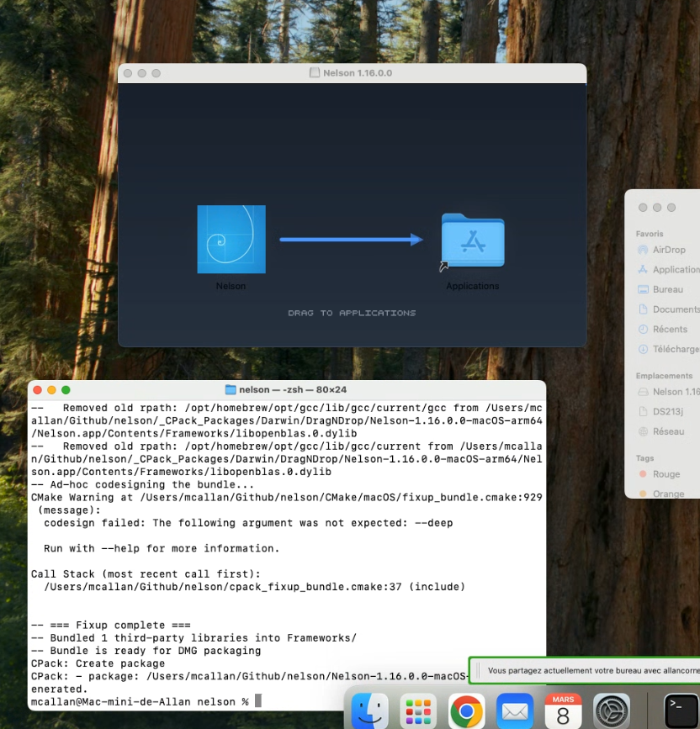Click 'Bundle is ready for DMG packaging' line

pyautogui.click(x=146, y=651)
